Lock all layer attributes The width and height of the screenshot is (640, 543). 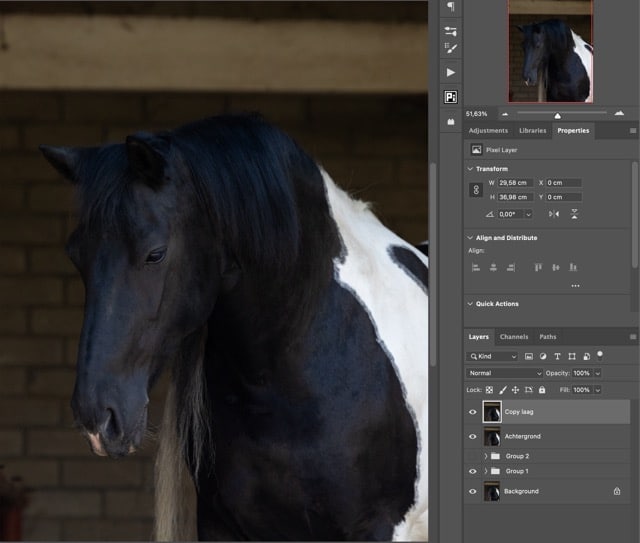[x=542, y=390]
